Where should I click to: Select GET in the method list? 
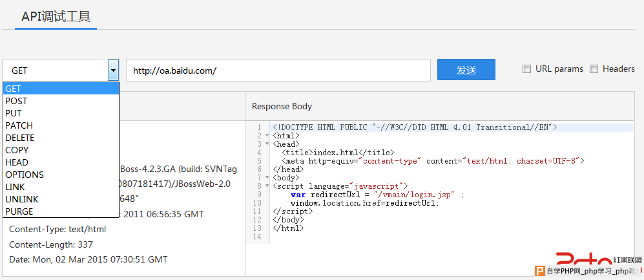(x=61, y=89)
